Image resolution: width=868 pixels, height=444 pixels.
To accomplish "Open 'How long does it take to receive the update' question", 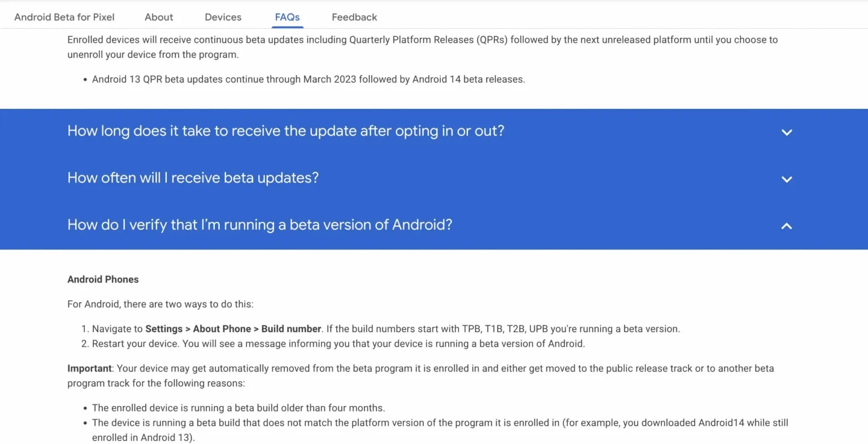I will coord(286,131).
